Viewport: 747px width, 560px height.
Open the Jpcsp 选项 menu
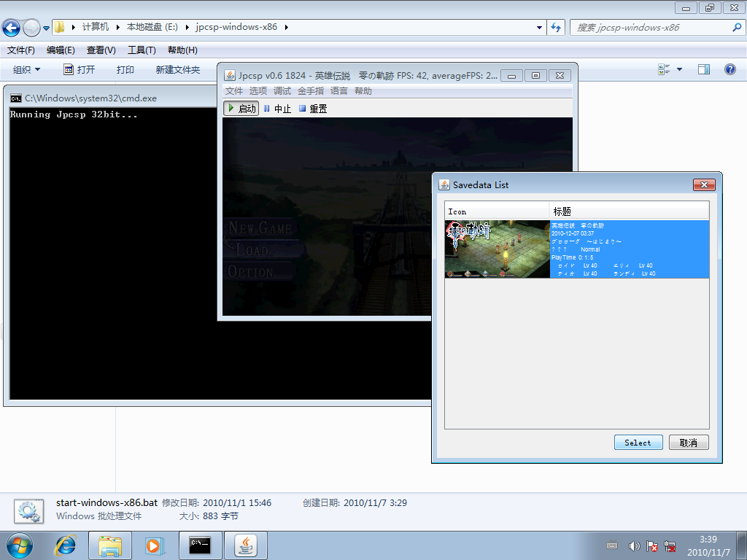[258, 91]
